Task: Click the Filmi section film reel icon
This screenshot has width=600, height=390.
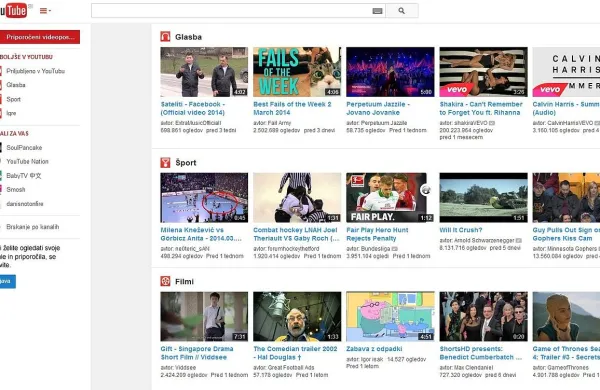Action: [x=165, y=281]
